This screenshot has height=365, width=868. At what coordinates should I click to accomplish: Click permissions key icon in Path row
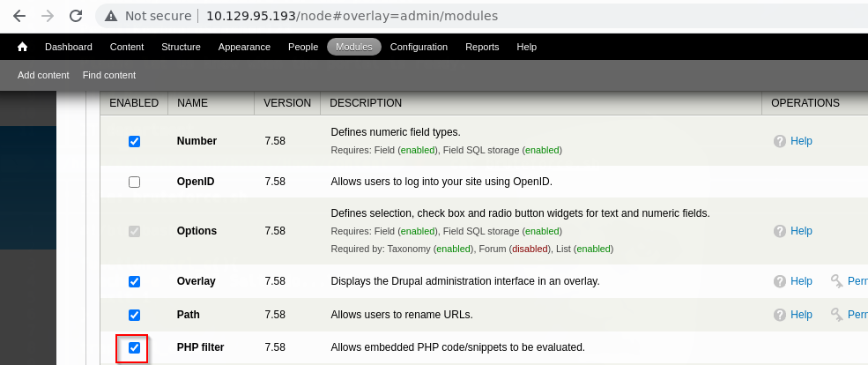[x=837, y=315]
